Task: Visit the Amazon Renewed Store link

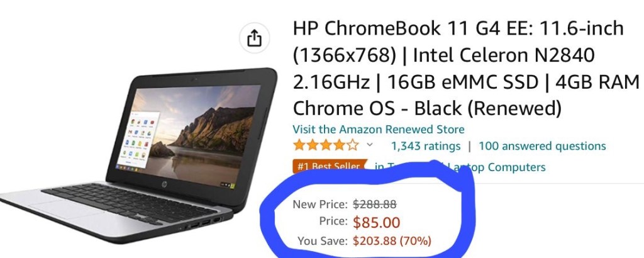Action: [378, 130]
